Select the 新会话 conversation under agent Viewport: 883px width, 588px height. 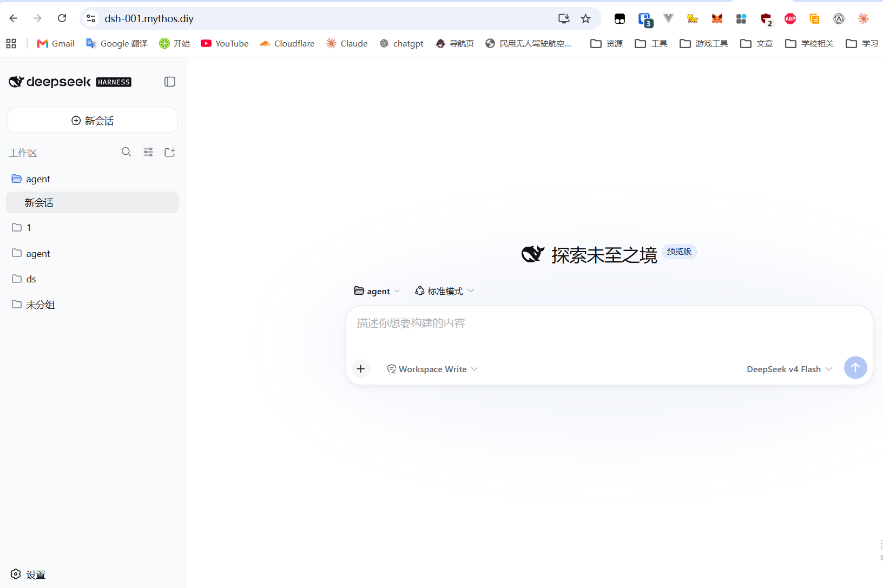click(x=93, y=202)
